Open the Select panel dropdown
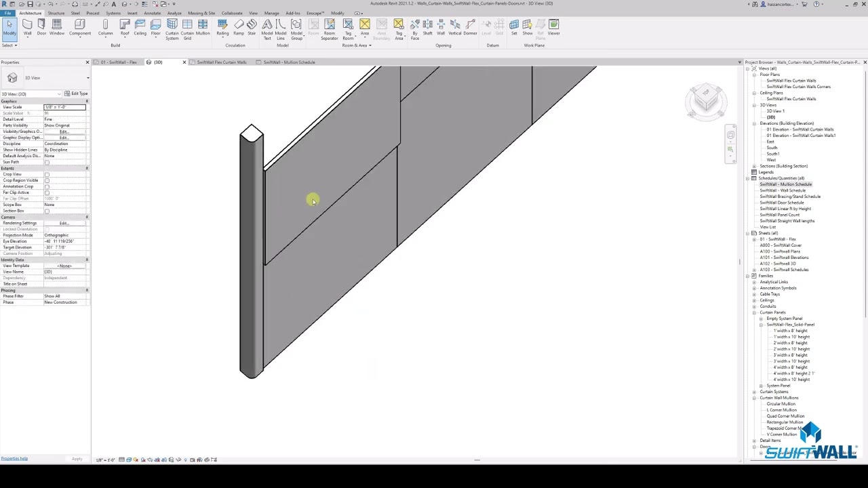 click(x=9, y=45)
